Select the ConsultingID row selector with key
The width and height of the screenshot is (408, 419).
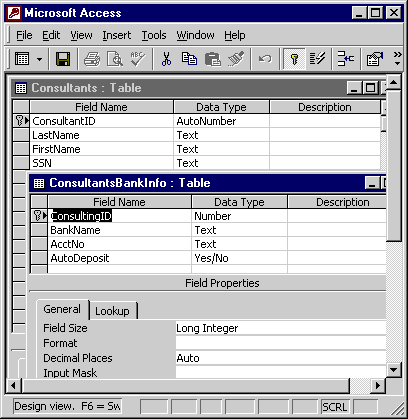pos(39,216)
